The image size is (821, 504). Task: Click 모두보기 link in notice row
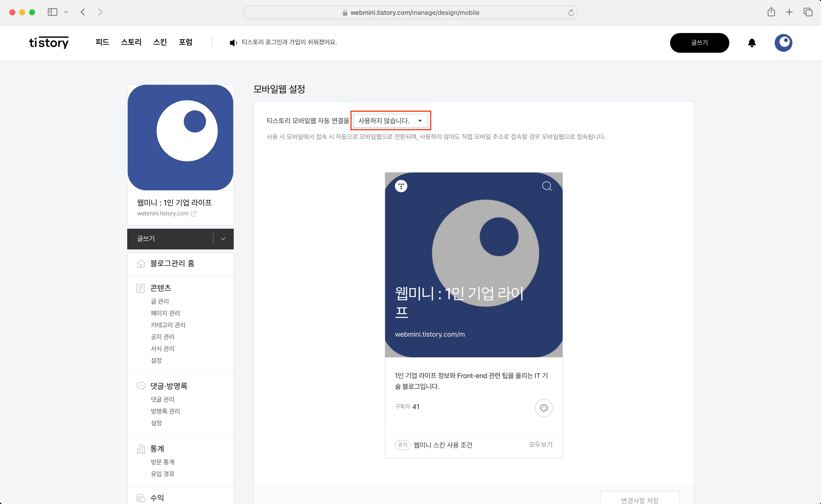(540, 445)
